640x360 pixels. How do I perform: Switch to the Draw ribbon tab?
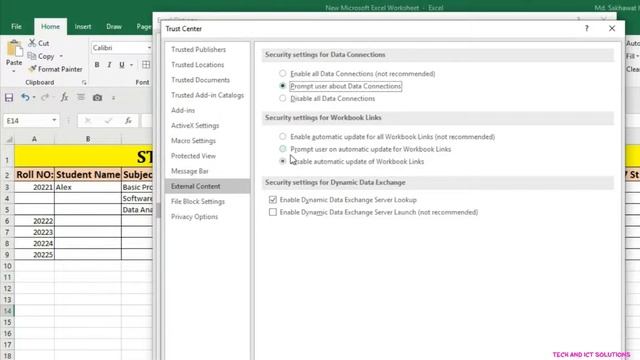click(114, 27)
